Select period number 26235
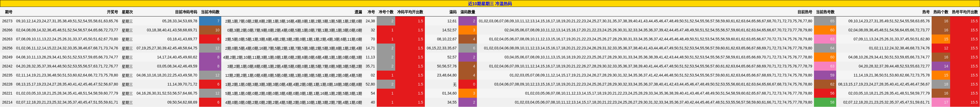Image resolution: width=980 pixels, height=107 pixels. click(x=7, y=75)
